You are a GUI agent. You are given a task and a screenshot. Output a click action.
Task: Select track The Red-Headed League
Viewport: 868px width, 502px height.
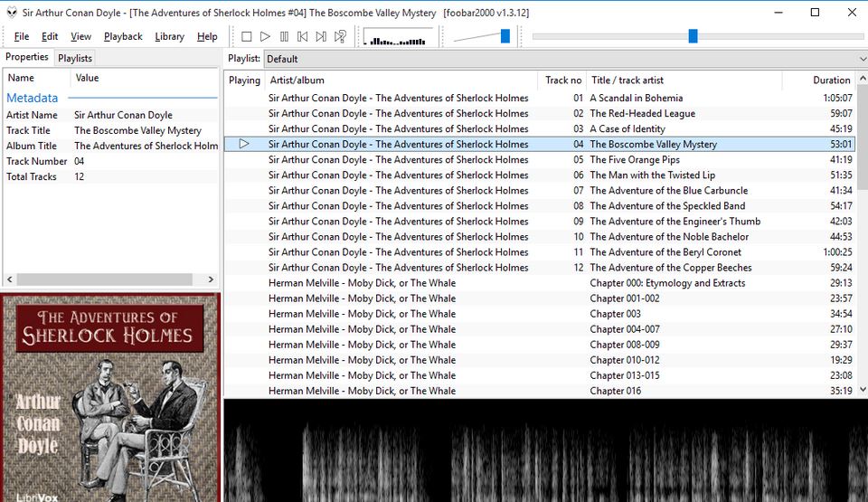pyautogui.click(x=540, y=114)
